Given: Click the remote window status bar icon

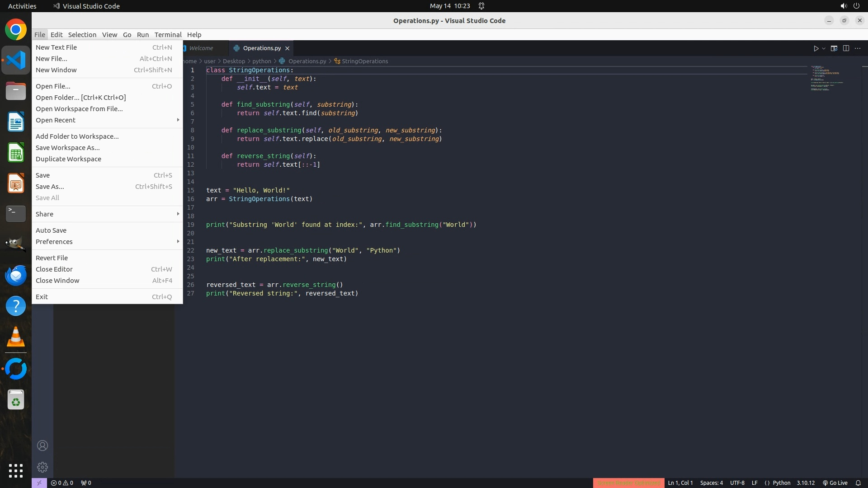Looking at the screenshot, I should tap(39, 483).
